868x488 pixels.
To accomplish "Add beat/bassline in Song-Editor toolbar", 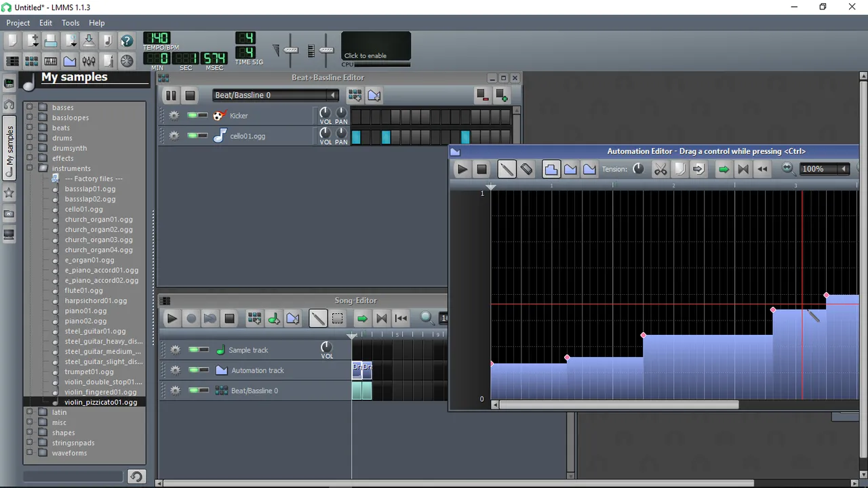I will [254, 319].
